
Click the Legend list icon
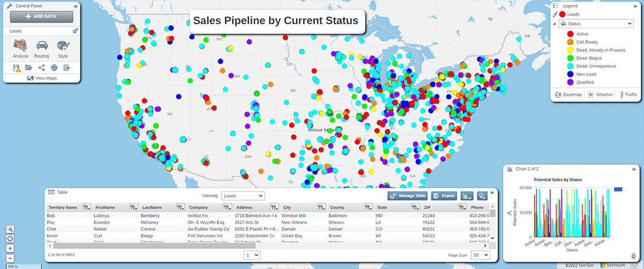point(556,6)
